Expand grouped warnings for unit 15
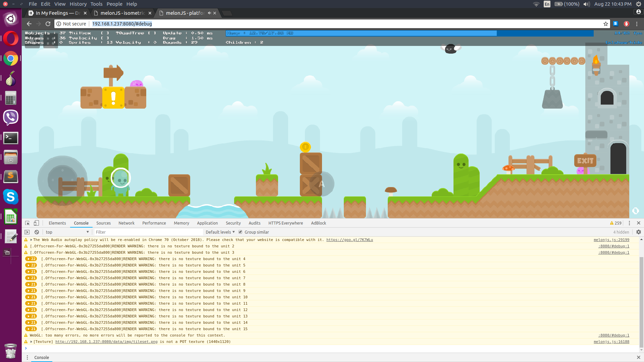This screenshot has height=362, width=644. (x=31, y=329)
